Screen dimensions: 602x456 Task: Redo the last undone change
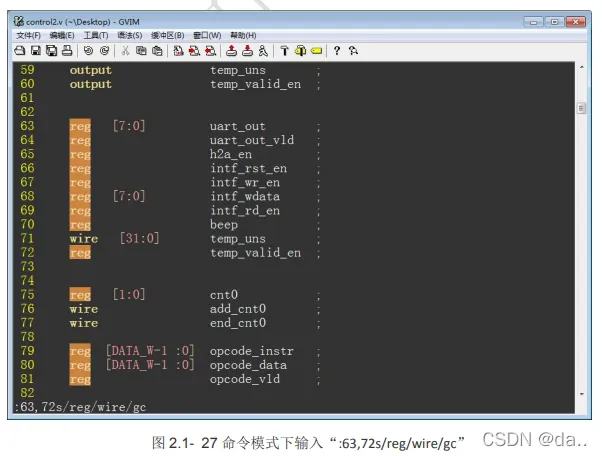(104, 51)
